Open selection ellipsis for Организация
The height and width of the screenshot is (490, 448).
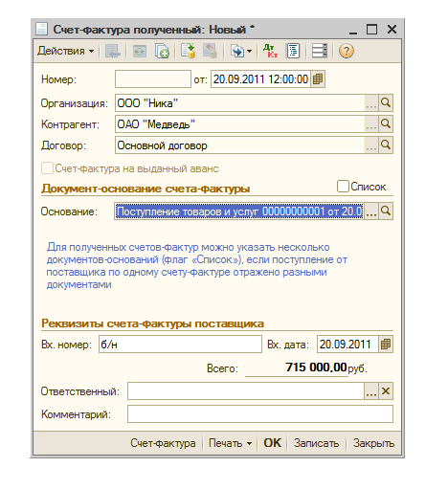(x=371, y=103)
